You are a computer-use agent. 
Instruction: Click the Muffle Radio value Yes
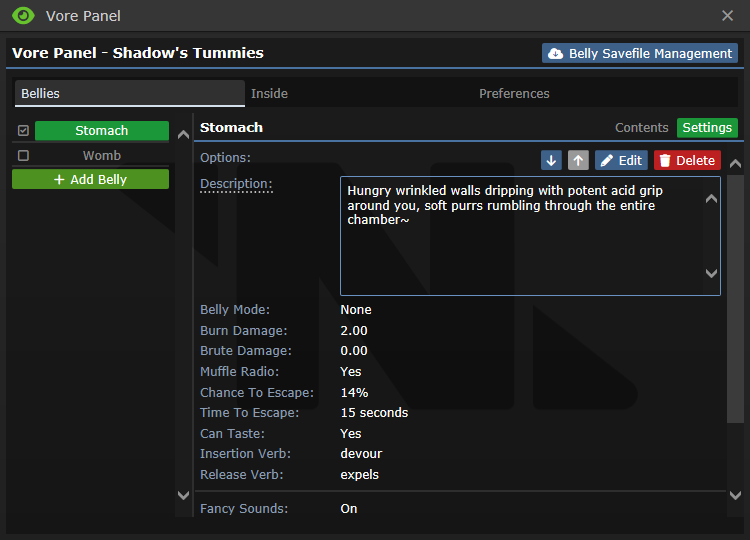pos(351,372)
